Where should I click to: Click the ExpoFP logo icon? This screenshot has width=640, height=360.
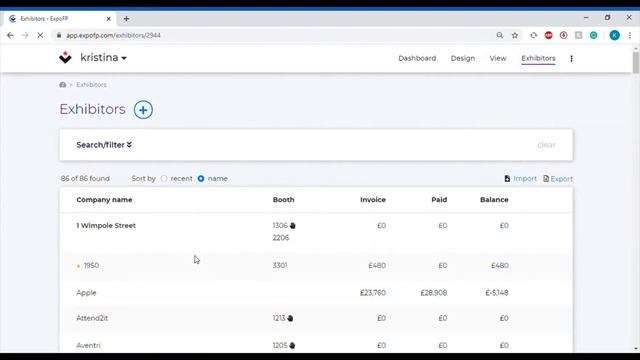pos(65,58)
